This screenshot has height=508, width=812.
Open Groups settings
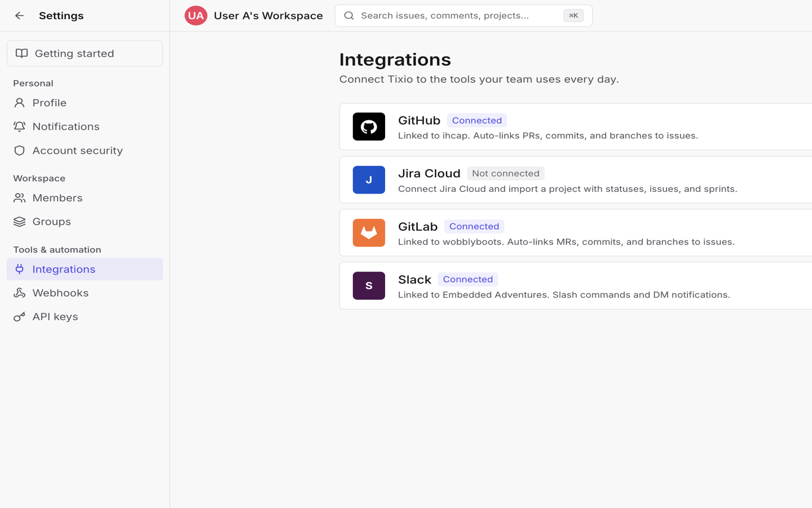point(85,222)
